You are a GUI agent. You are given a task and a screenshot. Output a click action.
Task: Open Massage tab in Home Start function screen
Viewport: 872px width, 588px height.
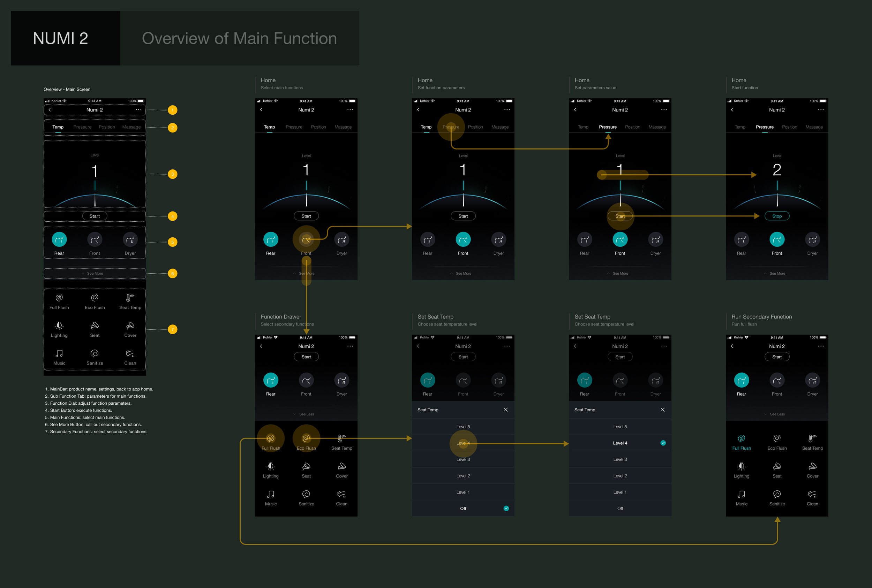[x=814, y=127]
